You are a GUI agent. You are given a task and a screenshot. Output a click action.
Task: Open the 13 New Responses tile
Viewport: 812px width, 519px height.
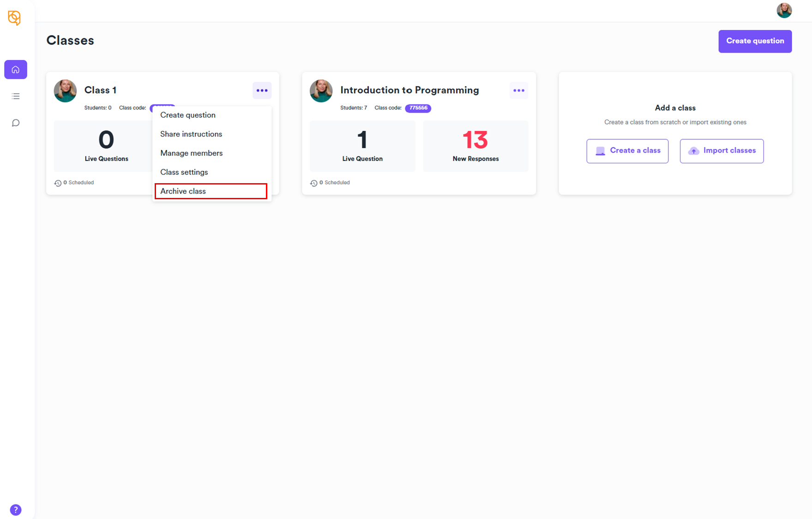click(475, 146)
